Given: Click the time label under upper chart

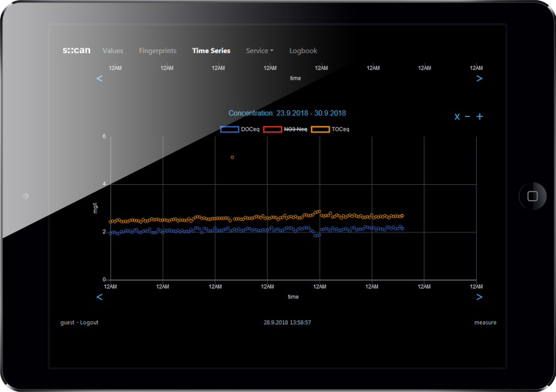Looking at the screenshot, I should (x=296, y=78).
